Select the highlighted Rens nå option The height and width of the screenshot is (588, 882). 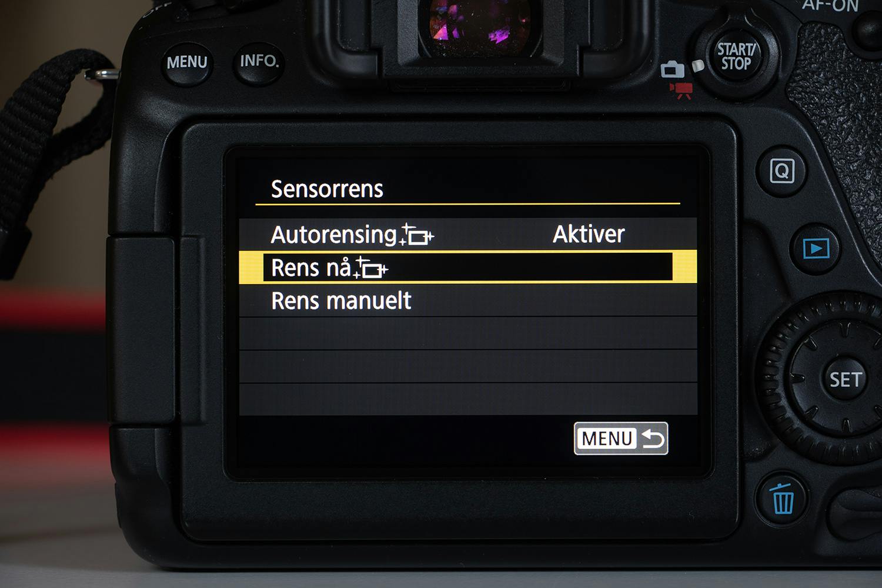pyautogui.click(x=467, y=268)
